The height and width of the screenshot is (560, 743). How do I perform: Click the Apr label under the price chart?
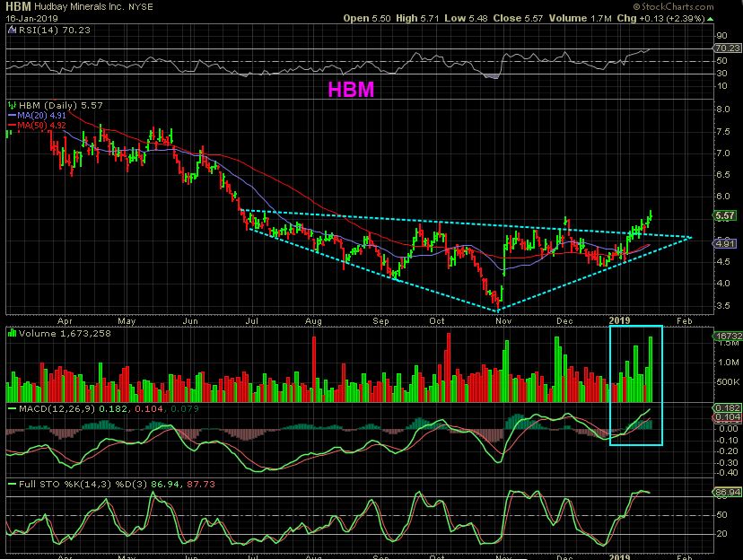coord(65,320)
